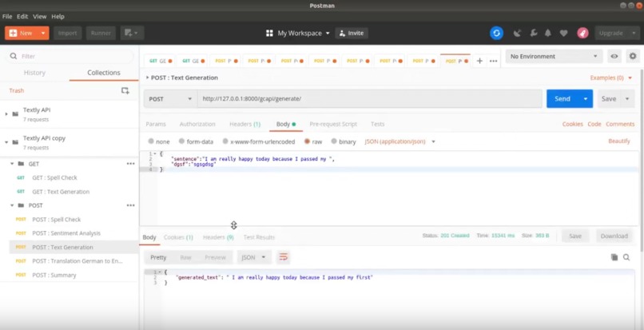Open the My Workspace dropdown

pos(304,34)
